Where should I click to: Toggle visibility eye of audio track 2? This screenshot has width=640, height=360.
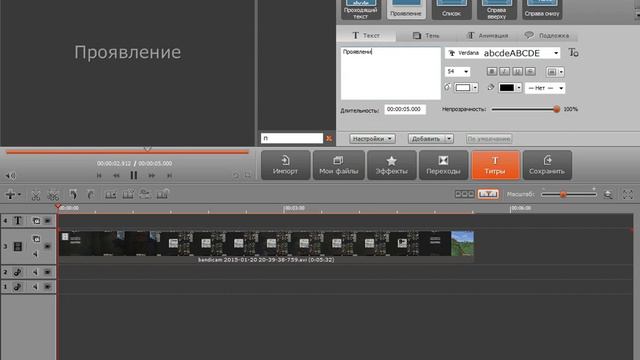[48, 272]
